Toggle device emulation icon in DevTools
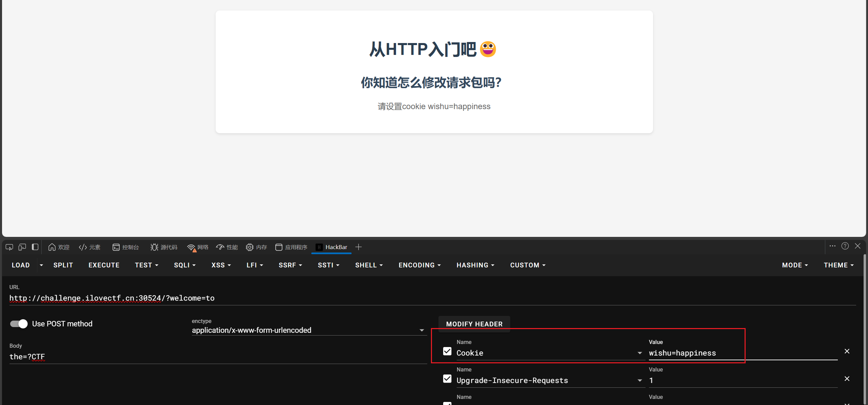 [x=22, y=247]
